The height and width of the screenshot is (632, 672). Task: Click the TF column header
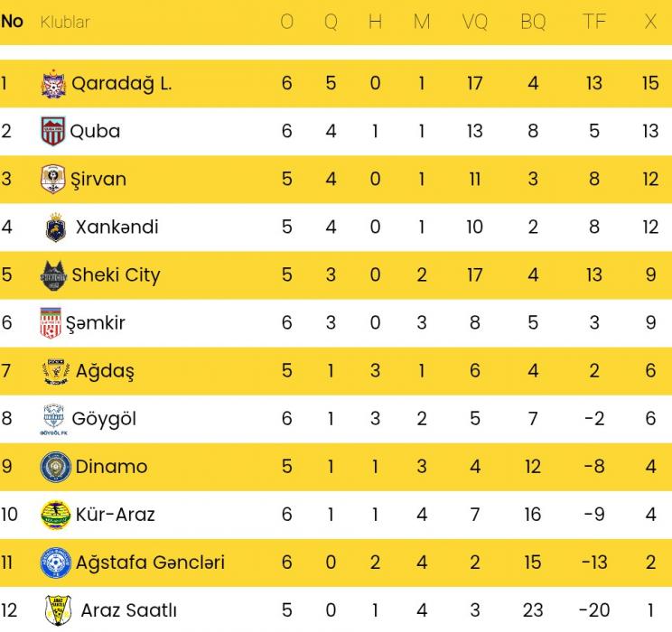click(x=593, y=22)
